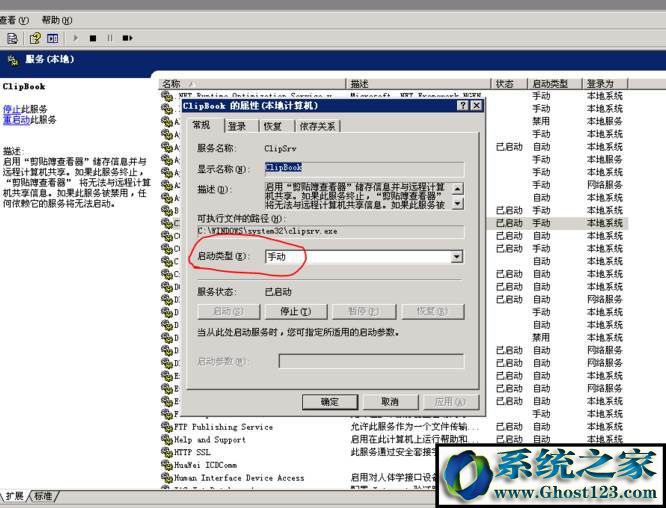Click the 重启动 service link

(x=16, y=120)
